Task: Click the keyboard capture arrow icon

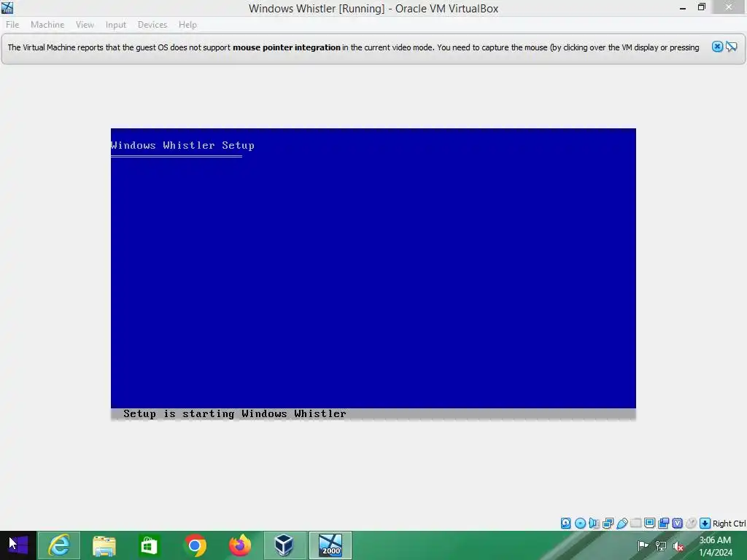Action: click(705, 524)
